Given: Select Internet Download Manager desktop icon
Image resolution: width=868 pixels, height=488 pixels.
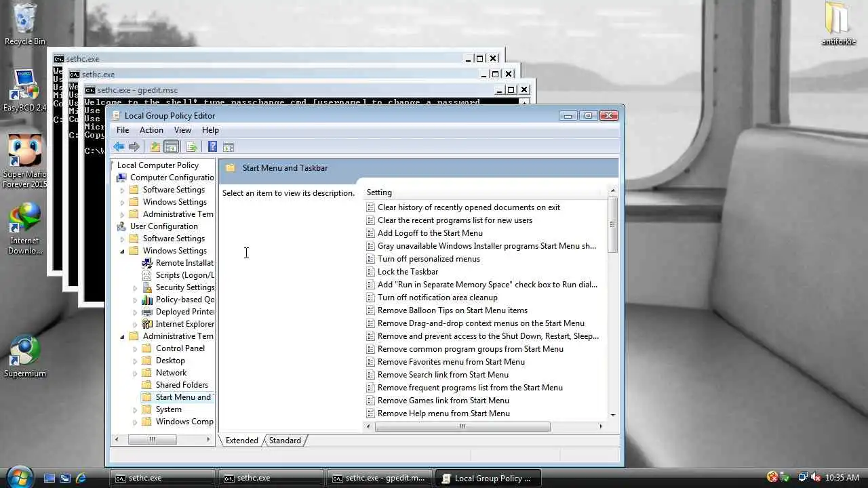Looking at the screenshot, I should click(x=25, y=228).
